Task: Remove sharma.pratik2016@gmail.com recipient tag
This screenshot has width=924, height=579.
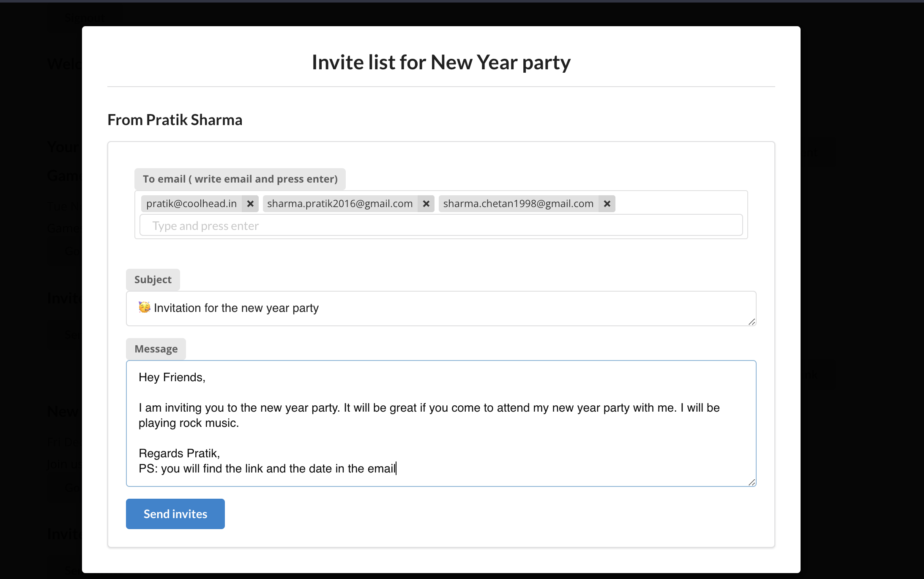Action: tap(426, 204)
